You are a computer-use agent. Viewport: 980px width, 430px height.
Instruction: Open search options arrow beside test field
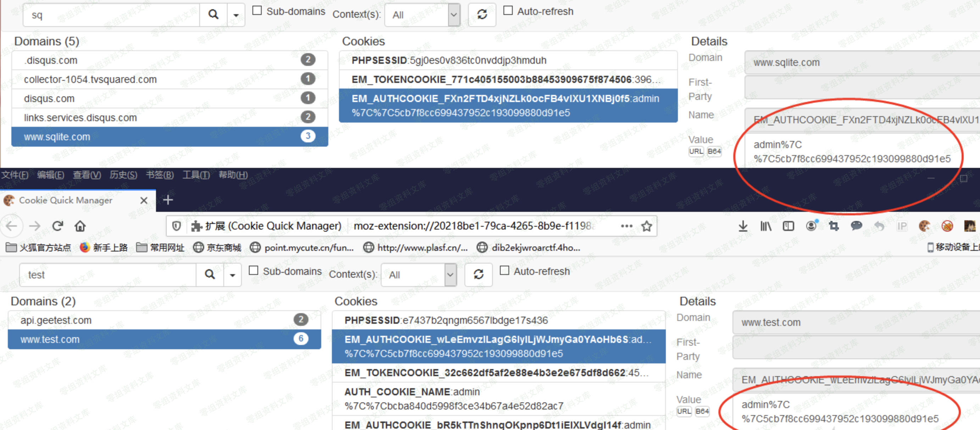232,275
